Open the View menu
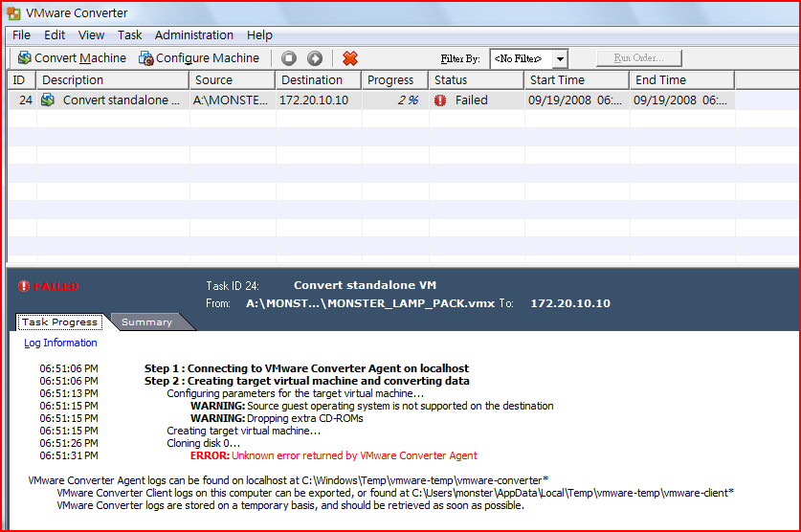Screen dimensions: 801x532 point(91,35)
